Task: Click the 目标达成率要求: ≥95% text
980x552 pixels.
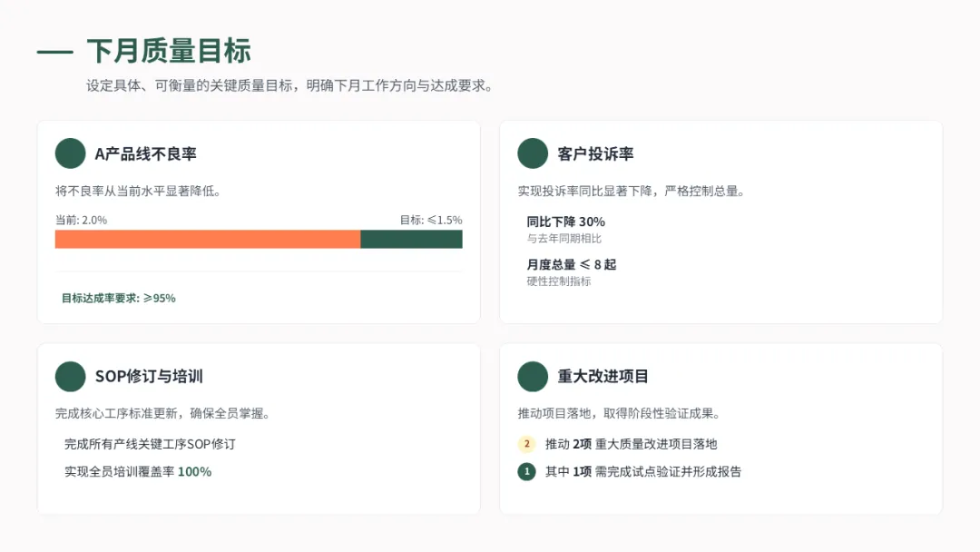Action: (119, 298)
